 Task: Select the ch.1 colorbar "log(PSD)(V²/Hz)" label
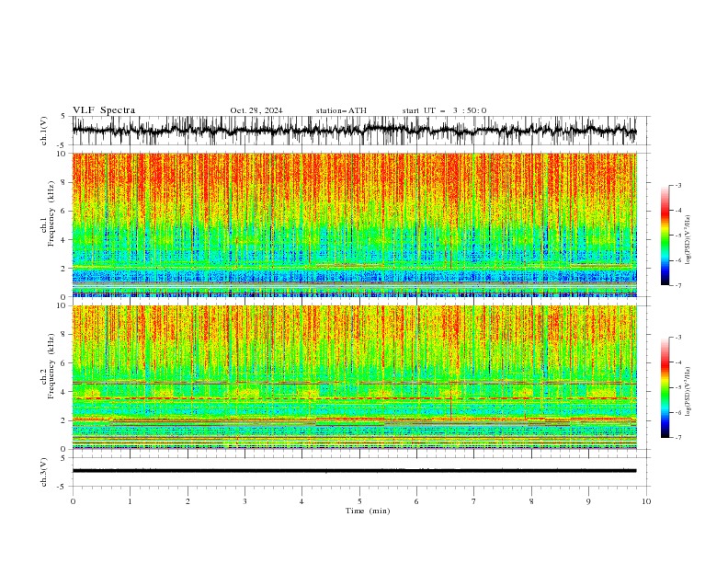688,240
